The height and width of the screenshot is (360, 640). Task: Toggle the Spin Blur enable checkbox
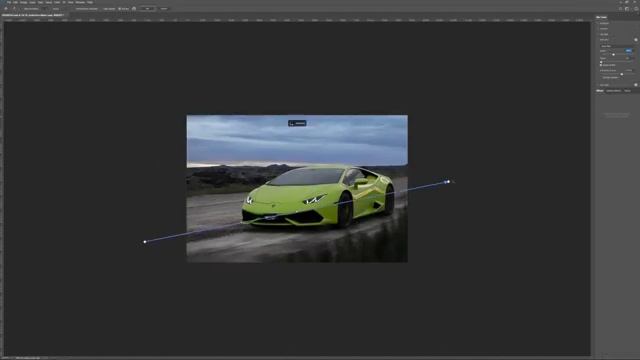(636, 84)
